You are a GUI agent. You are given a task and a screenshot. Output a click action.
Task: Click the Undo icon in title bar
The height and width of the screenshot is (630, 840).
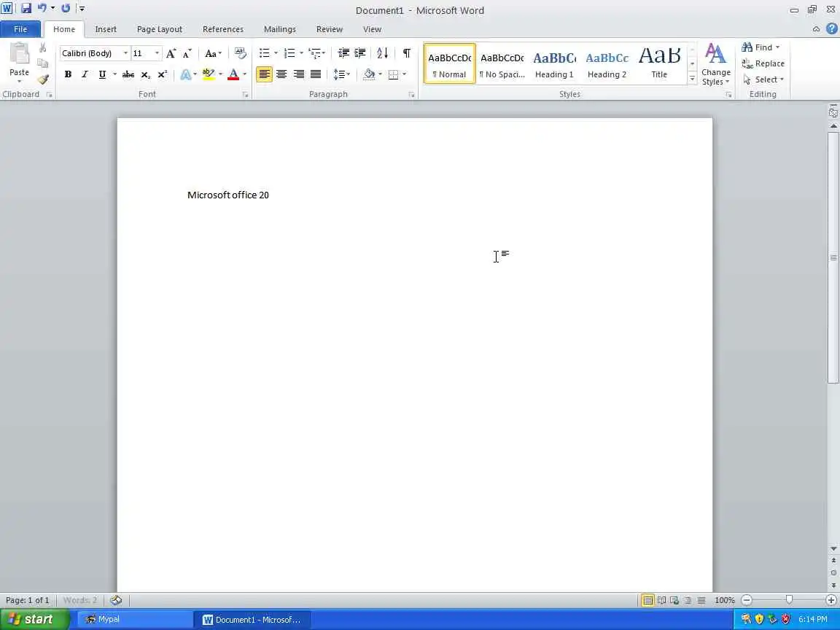(x=42, y=8)
